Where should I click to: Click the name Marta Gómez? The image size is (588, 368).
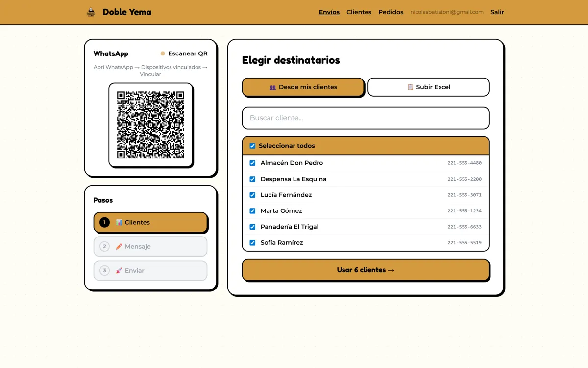[281, 211]
